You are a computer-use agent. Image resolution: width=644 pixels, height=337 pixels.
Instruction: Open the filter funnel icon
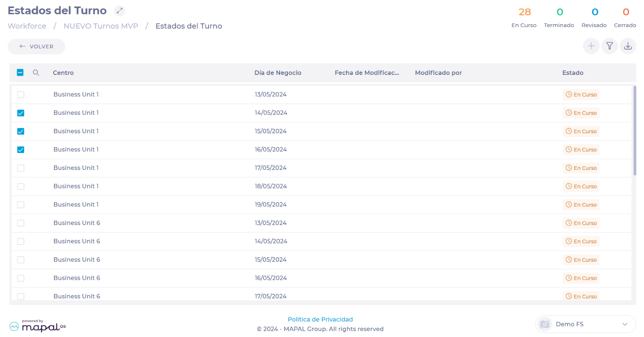pos(609,46)
